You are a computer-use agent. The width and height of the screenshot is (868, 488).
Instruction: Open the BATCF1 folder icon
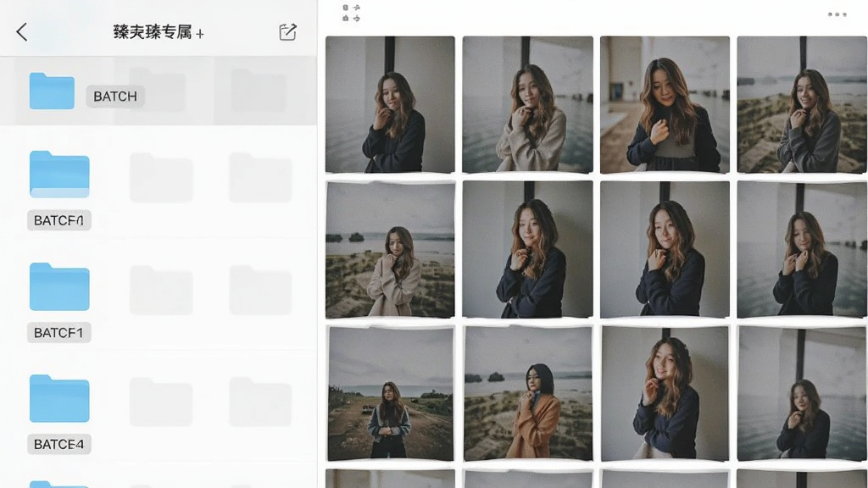click(59, 286)
